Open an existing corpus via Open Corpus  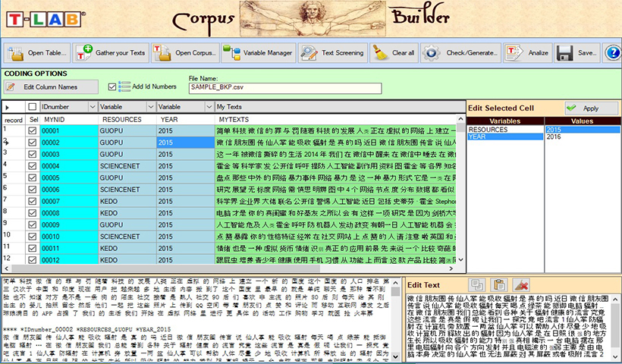(185, 53)
